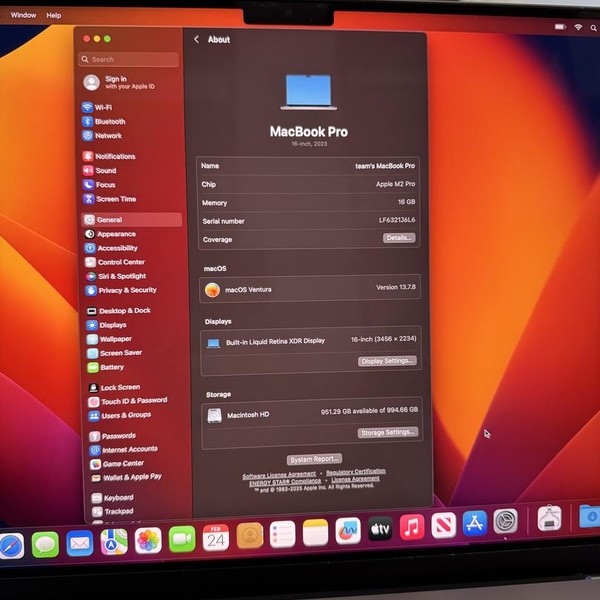Go back using the chevron beside About

pyautogui.click(x=196, y=39)
